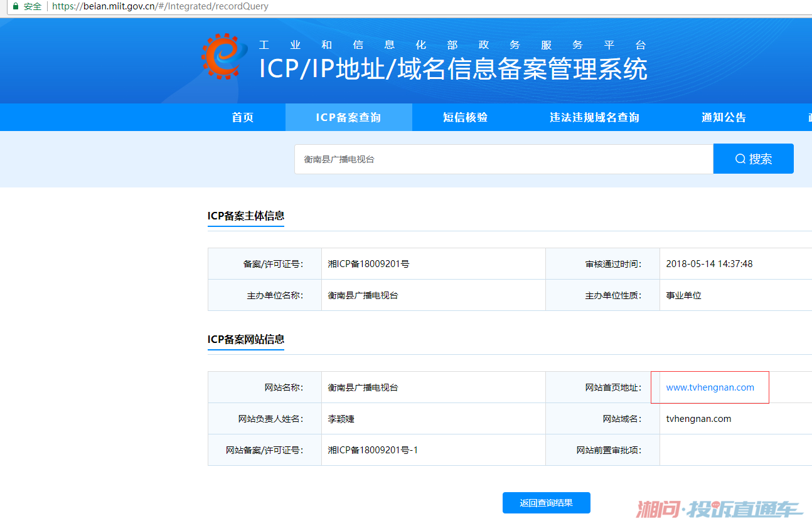View the 通知公告 announcements page
The height and width of the screenshot is (526, 812).
(x=723, y=117)
